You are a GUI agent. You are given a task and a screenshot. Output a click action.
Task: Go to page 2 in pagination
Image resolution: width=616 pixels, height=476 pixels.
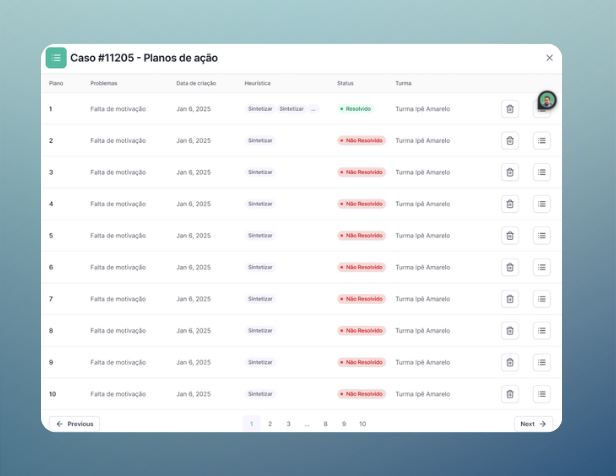270,424
